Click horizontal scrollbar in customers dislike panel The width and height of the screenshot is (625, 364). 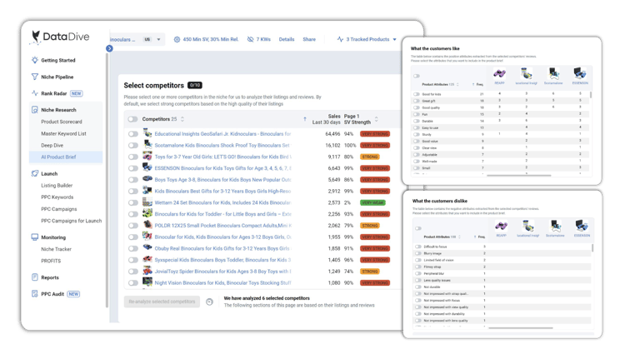[520, 327]
